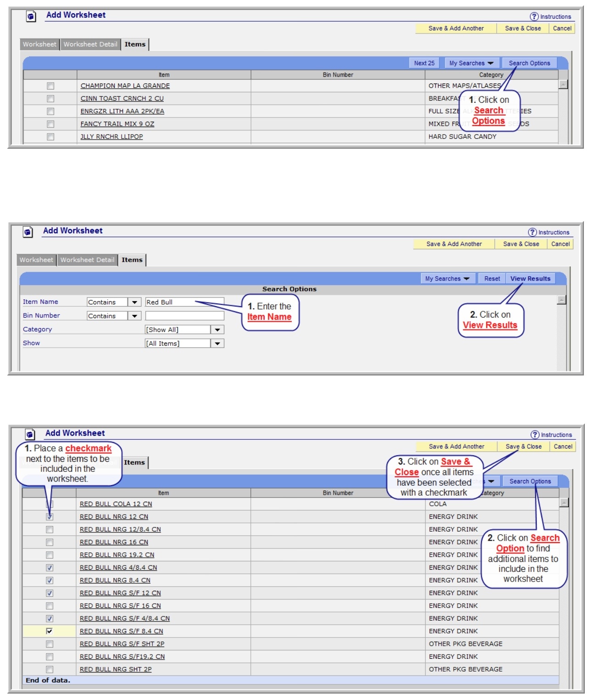Select the Items tab in middle window
This screenshot has width=594, height=700.
pyautogui.click(x=132, y=260)
